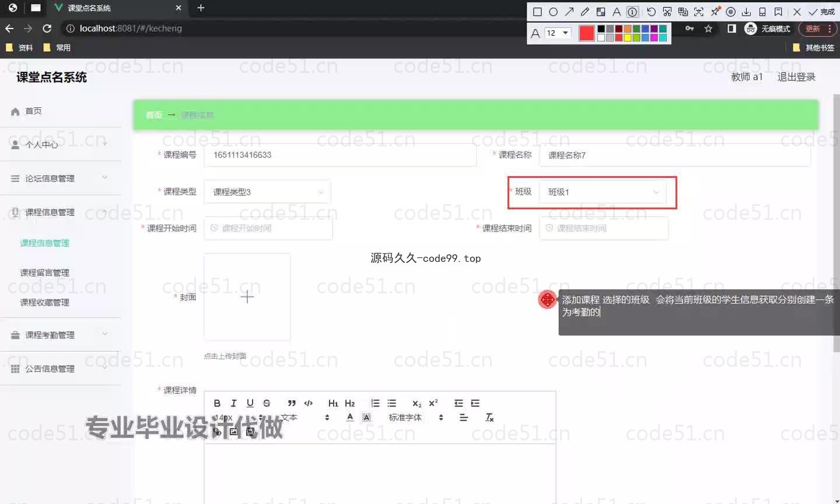This screenshot has width=840, height=504.
Task: Click the bookmark icon in capture toolbar
Action: point(778,12)
